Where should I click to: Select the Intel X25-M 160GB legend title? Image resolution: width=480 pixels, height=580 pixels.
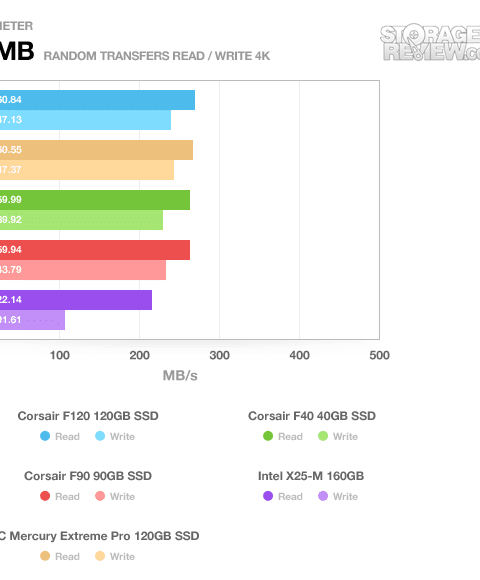tap(311, 476)
